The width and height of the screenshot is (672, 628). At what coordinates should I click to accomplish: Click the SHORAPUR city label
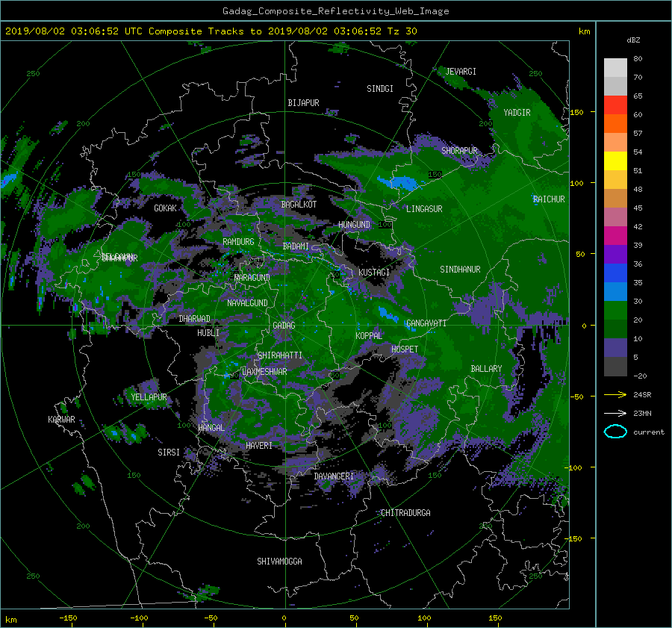click(459, 151)
